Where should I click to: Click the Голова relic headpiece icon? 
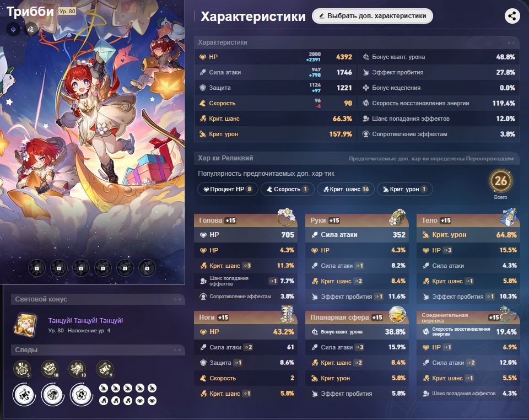(x=287, y=217)
